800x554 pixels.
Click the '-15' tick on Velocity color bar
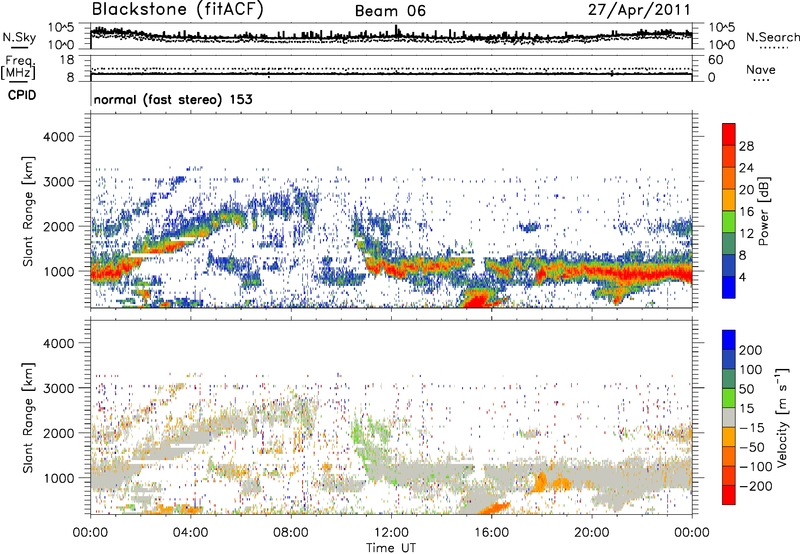[x=752, y=427]
